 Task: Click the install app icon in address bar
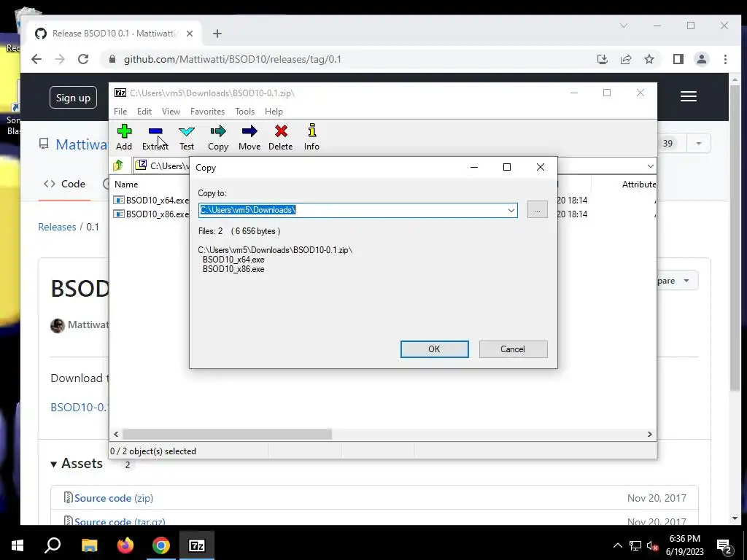pos(602,59)
